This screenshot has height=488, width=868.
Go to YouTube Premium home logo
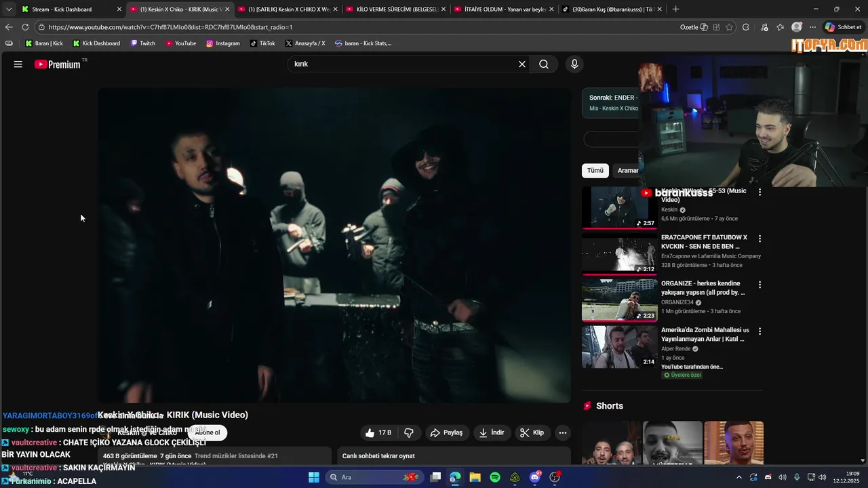pyautogui.click(x=58, y=64)
